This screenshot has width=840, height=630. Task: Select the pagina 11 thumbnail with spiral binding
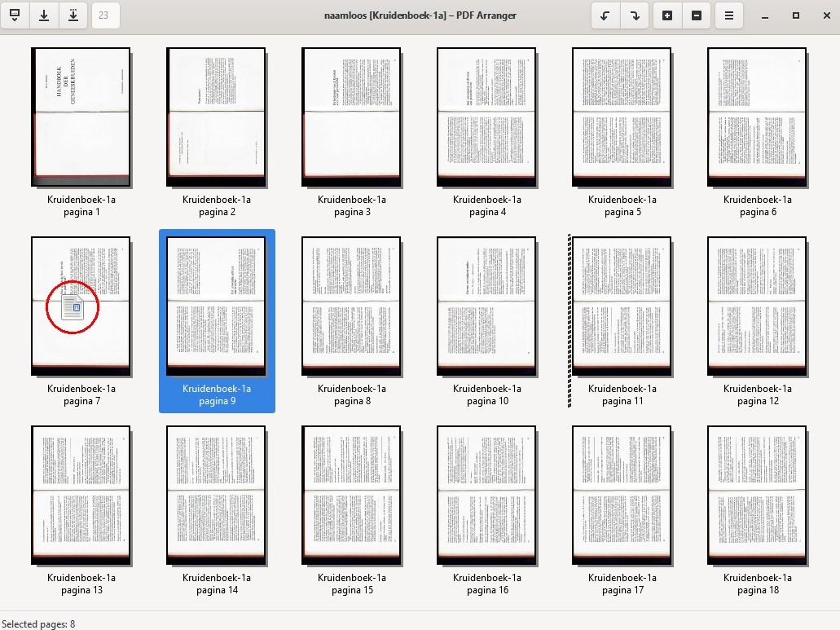[622, 306]
